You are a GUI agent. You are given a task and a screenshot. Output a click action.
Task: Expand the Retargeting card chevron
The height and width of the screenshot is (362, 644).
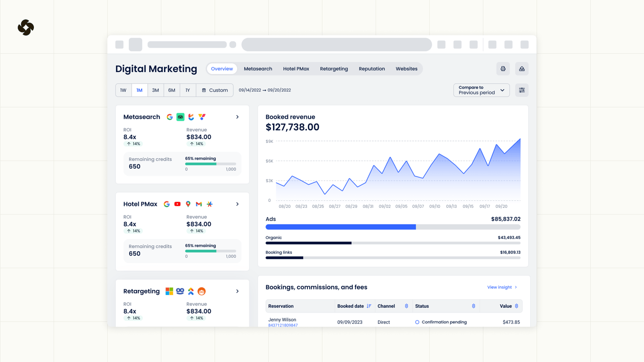237,291
